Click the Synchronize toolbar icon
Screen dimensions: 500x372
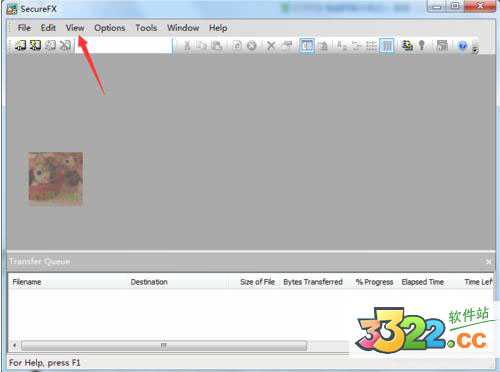(407, 45)
